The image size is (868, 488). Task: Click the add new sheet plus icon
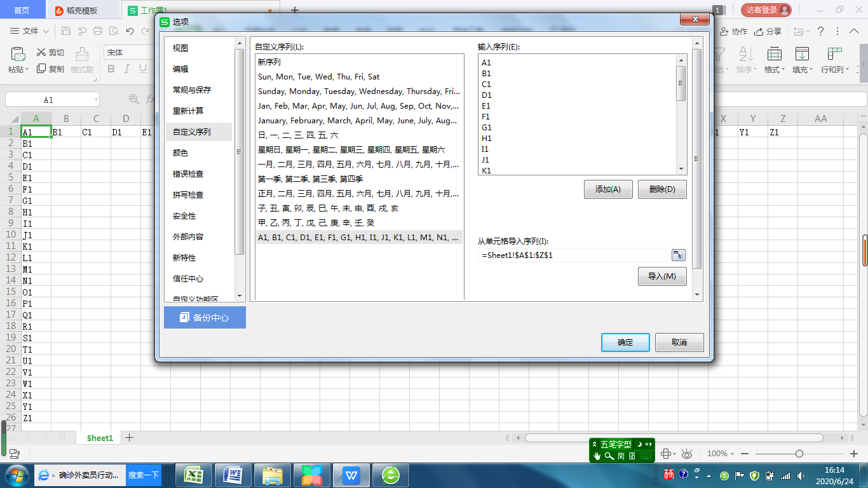[129, 437]
